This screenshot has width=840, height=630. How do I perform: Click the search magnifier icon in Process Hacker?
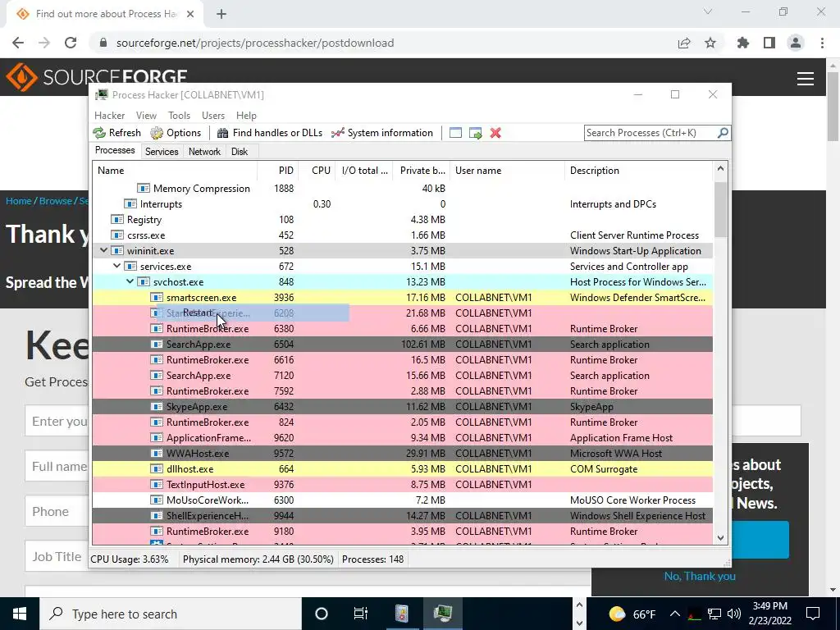coord(723,132)
